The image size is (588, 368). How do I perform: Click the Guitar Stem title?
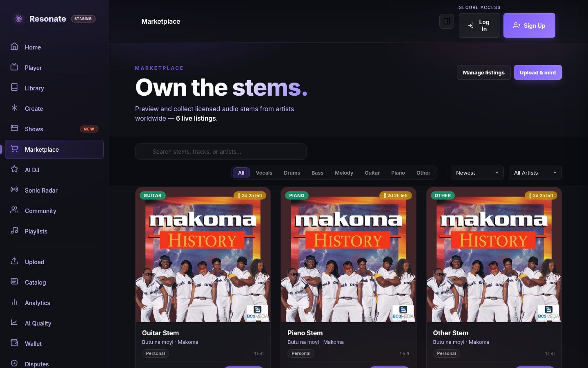(x=160, y=333)
